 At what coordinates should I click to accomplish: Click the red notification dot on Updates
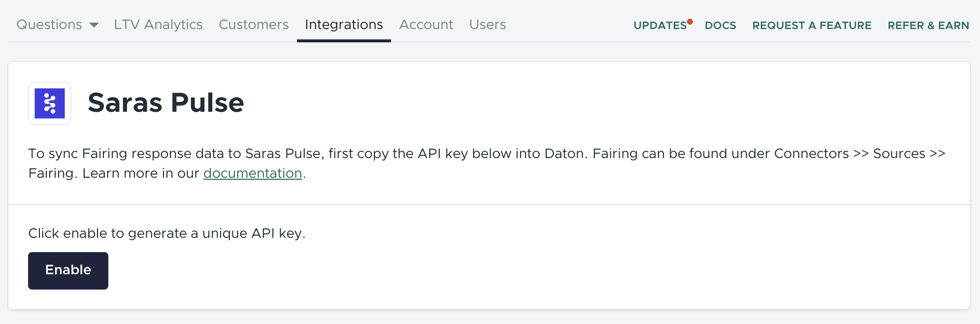pyautogui.click(x=690, y=22)
